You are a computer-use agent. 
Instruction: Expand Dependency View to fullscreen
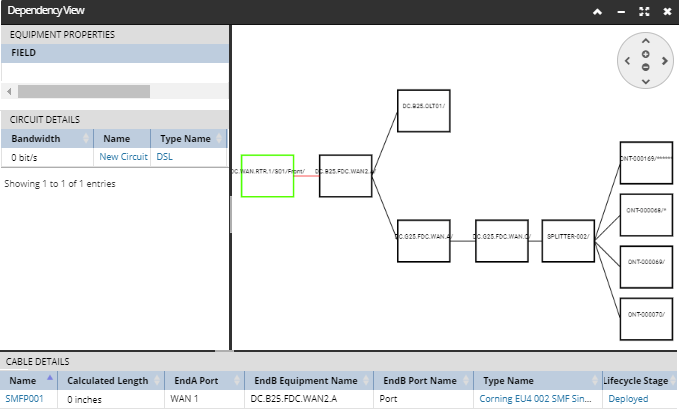click(x=644, y=12)
